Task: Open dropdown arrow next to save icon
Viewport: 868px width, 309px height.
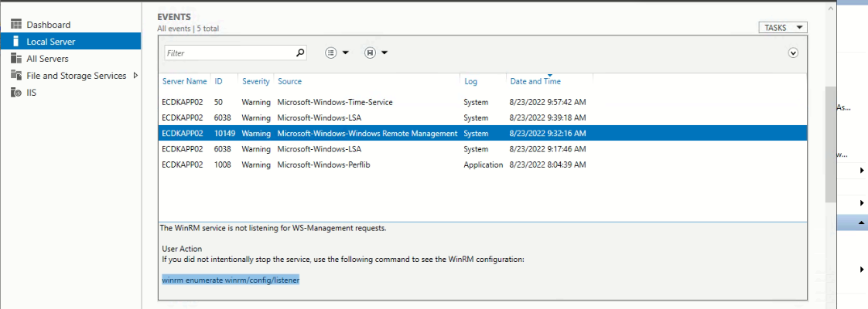Action: point(384,53)
